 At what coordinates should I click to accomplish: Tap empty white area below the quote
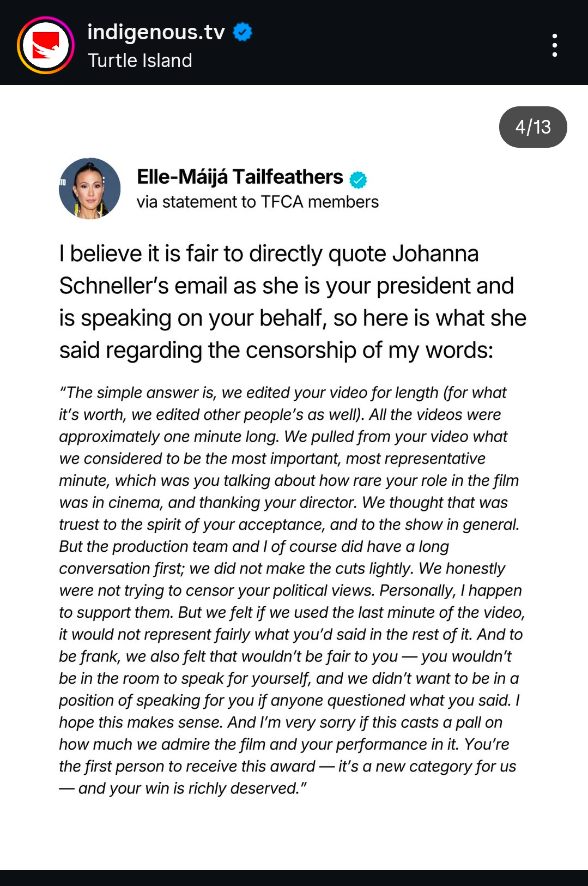point(294,834)
